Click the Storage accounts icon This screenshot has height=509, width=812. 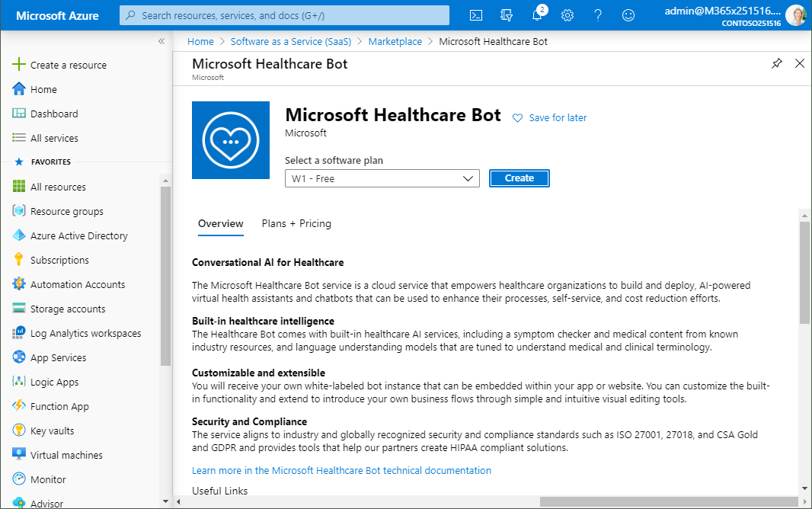[x=18, y=308]
